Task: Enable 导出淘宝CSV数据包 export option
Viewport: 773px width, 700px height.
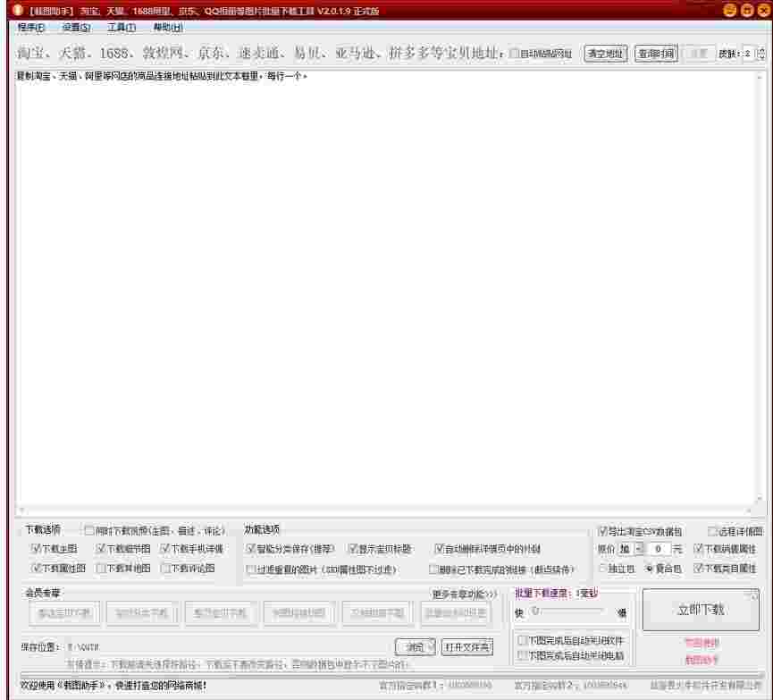Action: point(602,531)
